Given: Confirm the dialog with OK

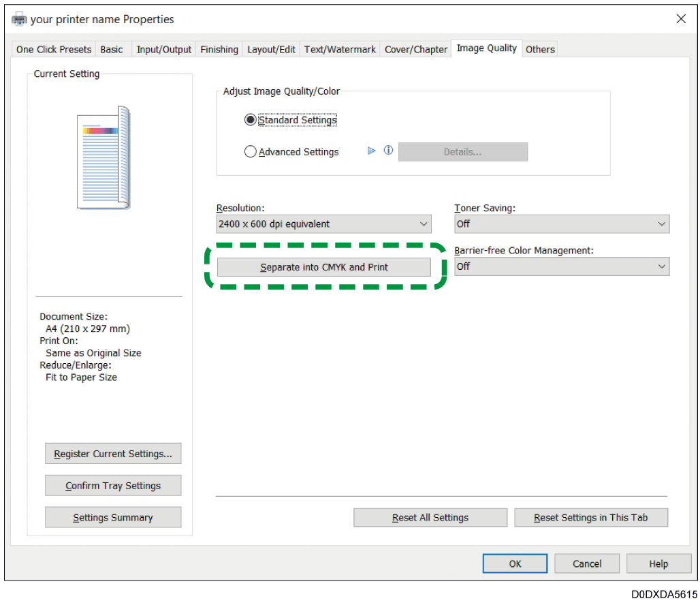Looking at the screenshot, I should (x=515, y=563).
